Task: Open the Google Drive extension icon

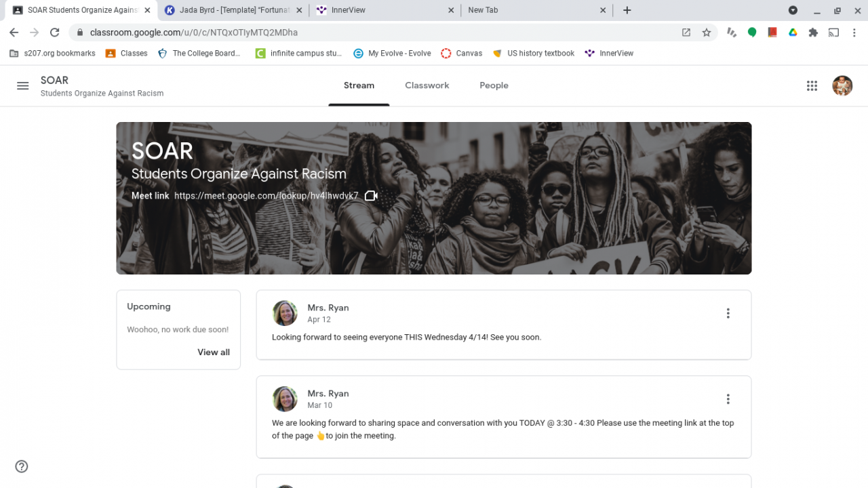Action: [x=793, y=33]
